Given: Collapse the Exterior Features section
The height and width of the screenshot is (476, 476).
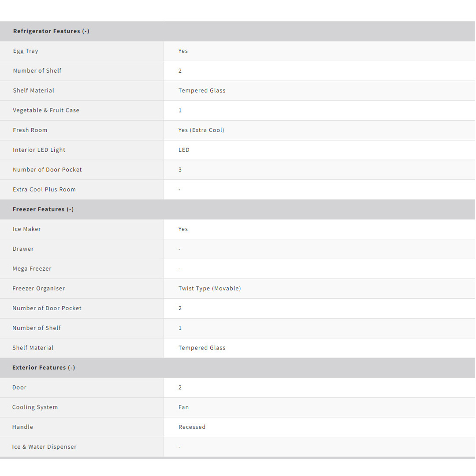Looking at the screenshot, I should [44, 368].
